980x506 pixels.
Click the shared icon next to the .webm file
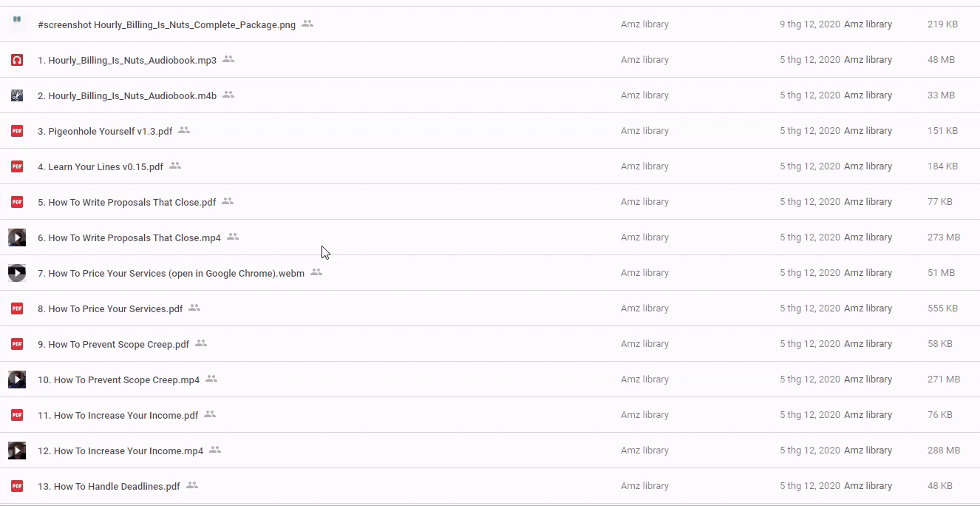[316, 272]
